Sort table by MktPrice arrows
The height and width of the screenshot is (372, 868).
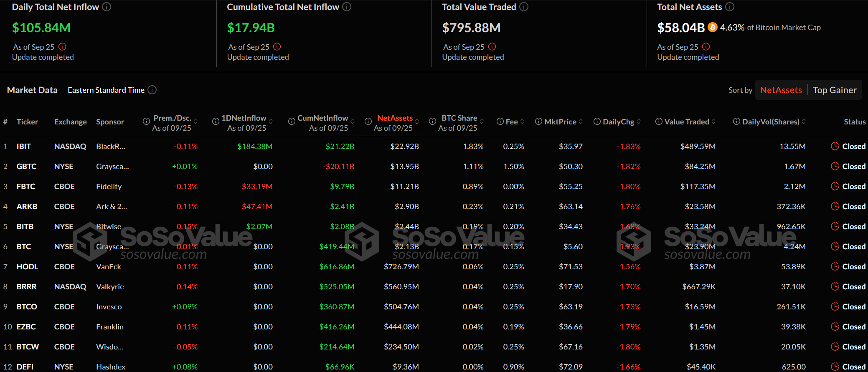pos(581,121)
